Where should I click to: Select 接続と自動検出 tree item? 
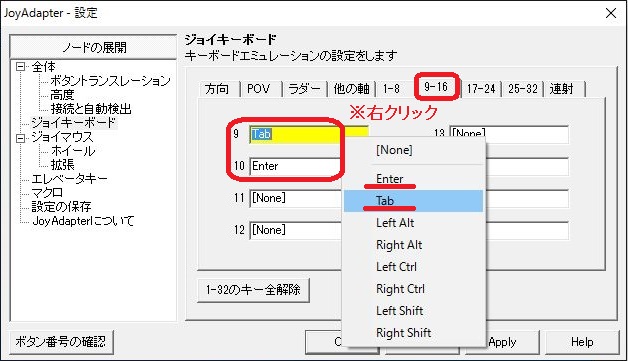[x=91, y=109]
